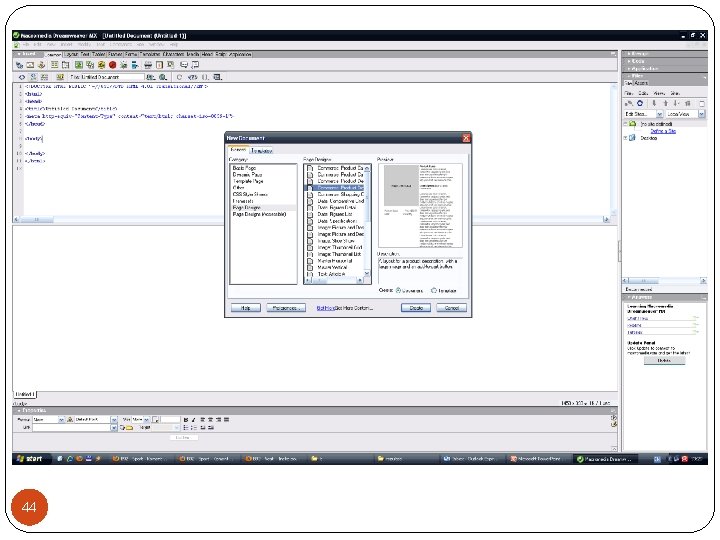Click the Insert Table icon
This screenshot has height=540, width=720.
click(55, 65)
